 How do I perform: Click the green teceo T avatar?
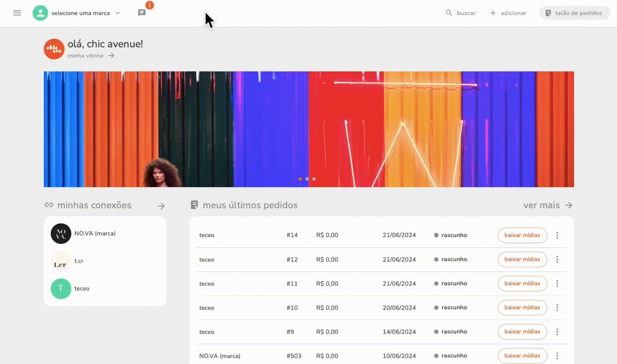pyautogui.click(x=61, y=289)
